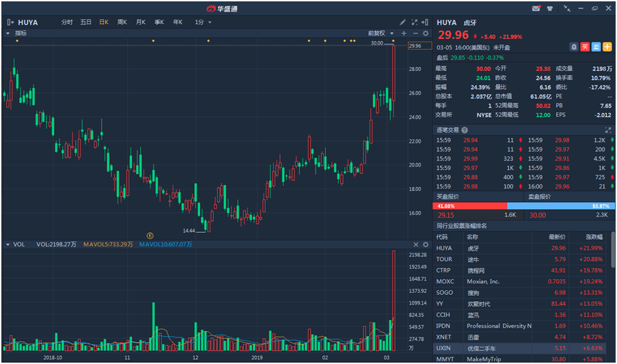The width and height of the screenshot is (617, 364).
Task: Open the 前复权 adjustment dropdown
Action: click(x=379, y=33)
